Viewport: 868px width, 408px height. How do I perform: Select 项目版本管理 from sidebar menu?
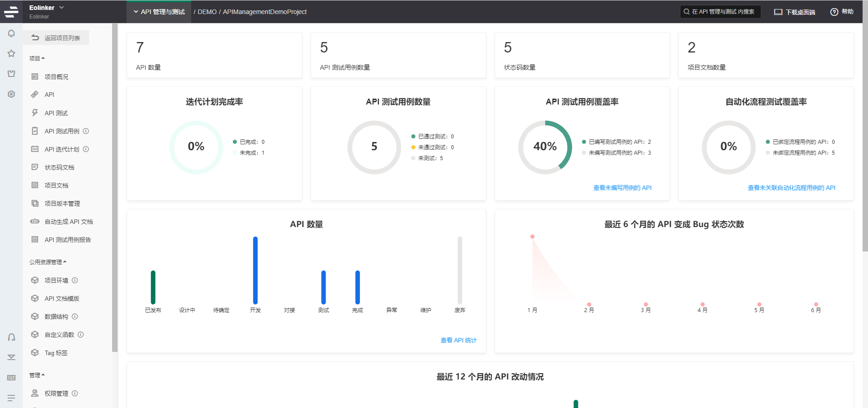coord(62,204)
